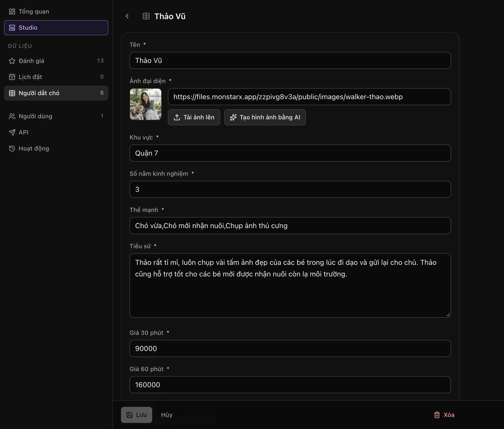Open the API page
504x429 pixels.
56,132
